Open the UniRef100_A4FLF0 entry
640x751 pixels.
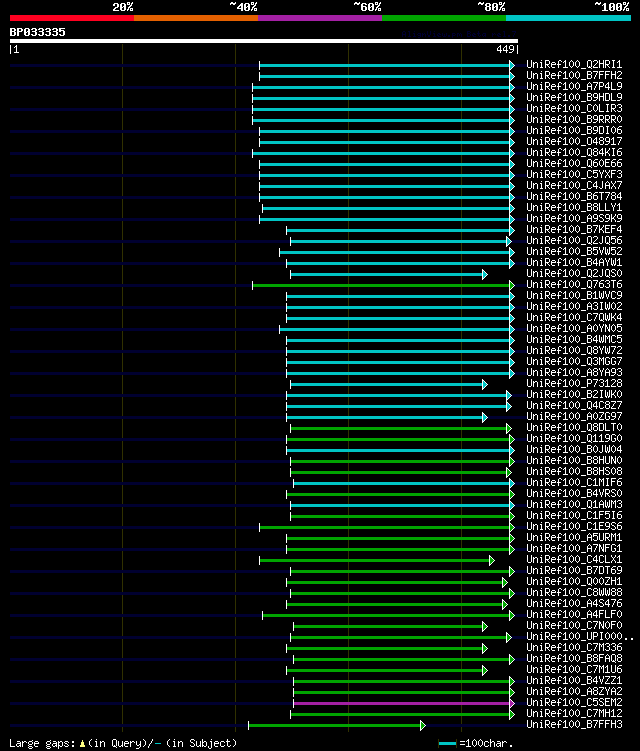coord(574,615)
